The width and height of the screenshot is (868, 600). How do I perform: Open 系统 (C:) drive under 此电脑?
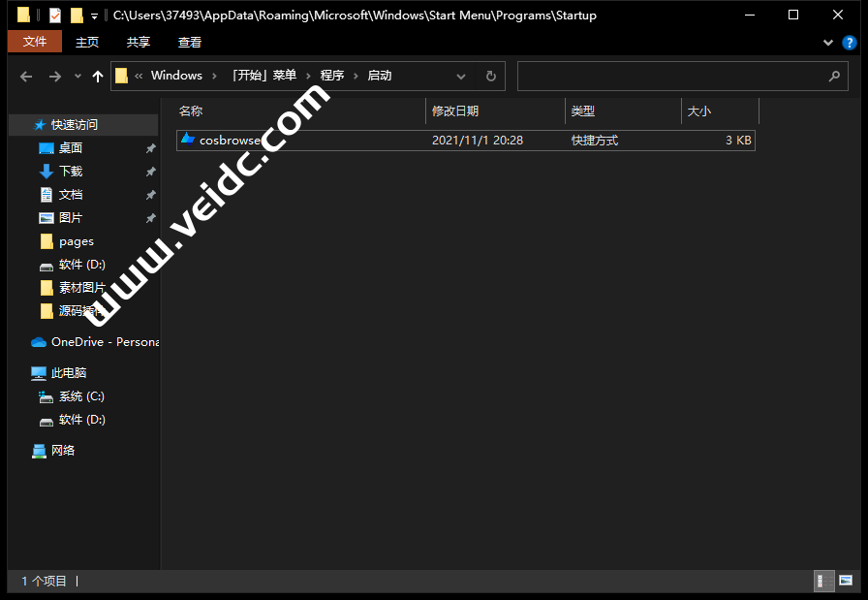(x=83, y=396)
